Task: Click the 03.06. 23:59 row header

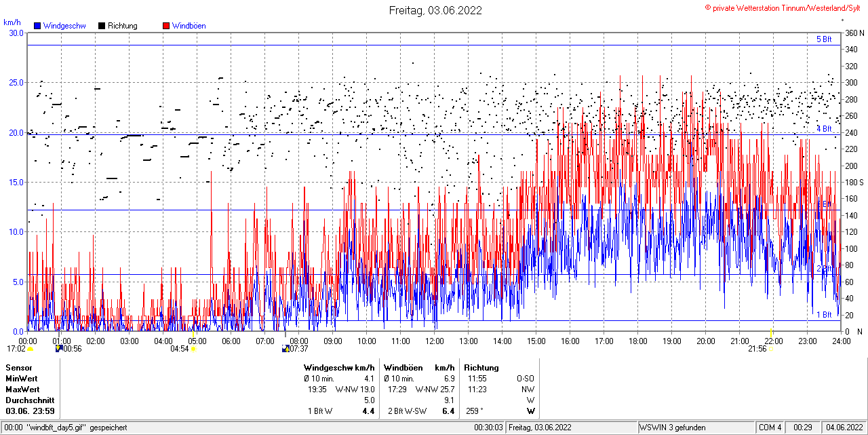Action: (31, 411)
